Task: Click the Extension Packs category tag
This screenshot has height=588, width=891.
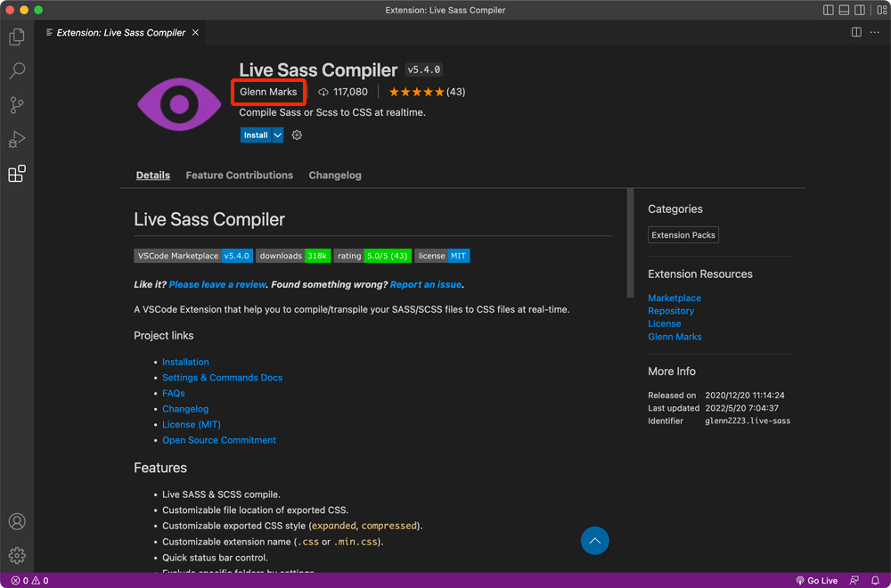Action: tap(683, 234)
